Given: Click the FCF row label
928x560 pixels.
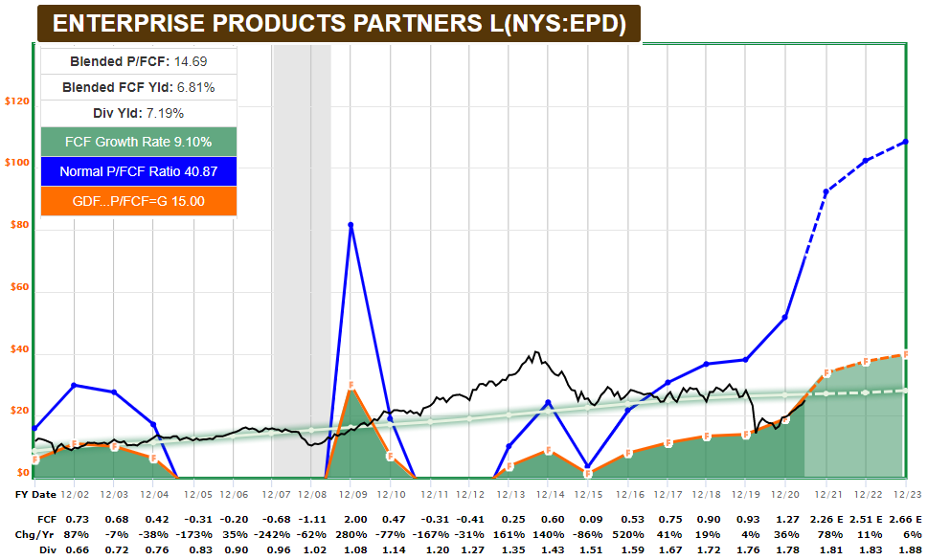Looking at the screenshot, I should (x=47, y=519).
